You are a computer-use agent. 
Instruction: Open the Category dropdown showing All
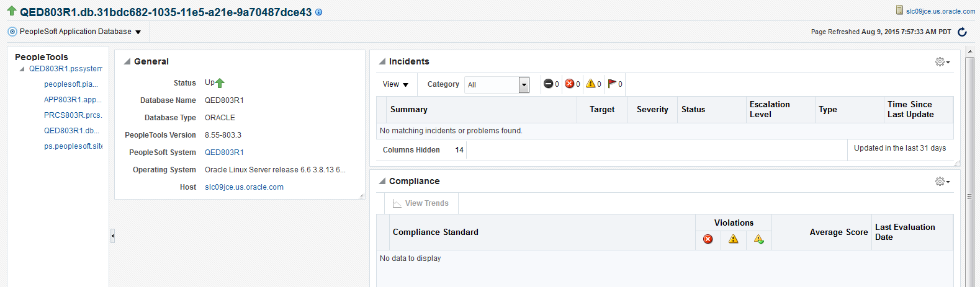click(x=524, y=85)
